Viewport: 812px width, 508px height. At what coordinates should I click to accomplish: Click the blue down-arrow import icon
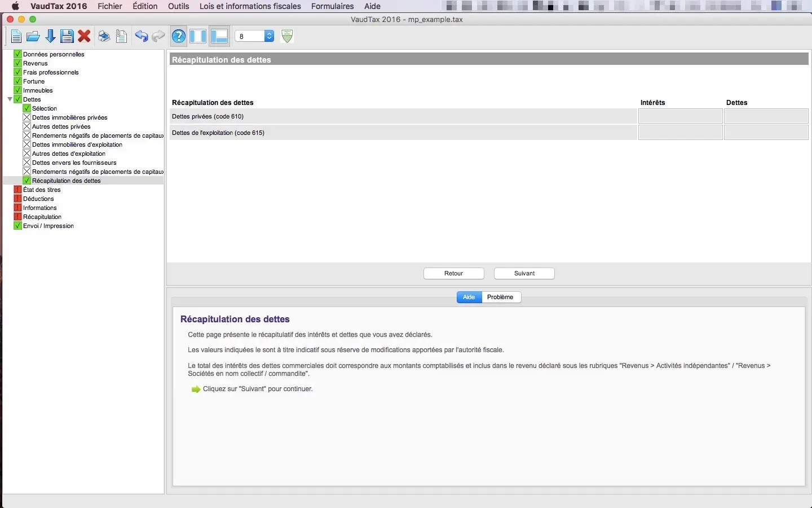pos(50,37)
